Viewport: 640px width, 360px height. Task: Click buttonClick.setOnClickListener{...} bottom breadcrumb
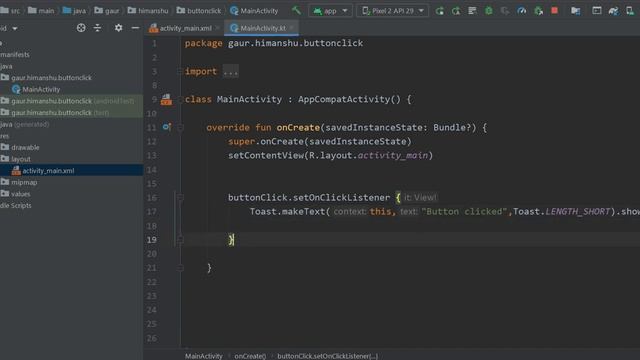click(x=328, y=356)
